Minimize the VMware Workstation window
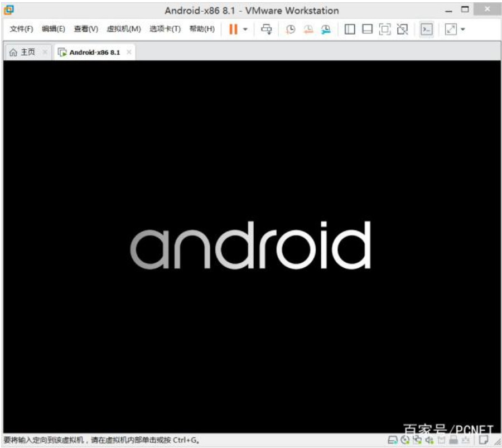Screen dimensions: 502x448 [449, 11]
